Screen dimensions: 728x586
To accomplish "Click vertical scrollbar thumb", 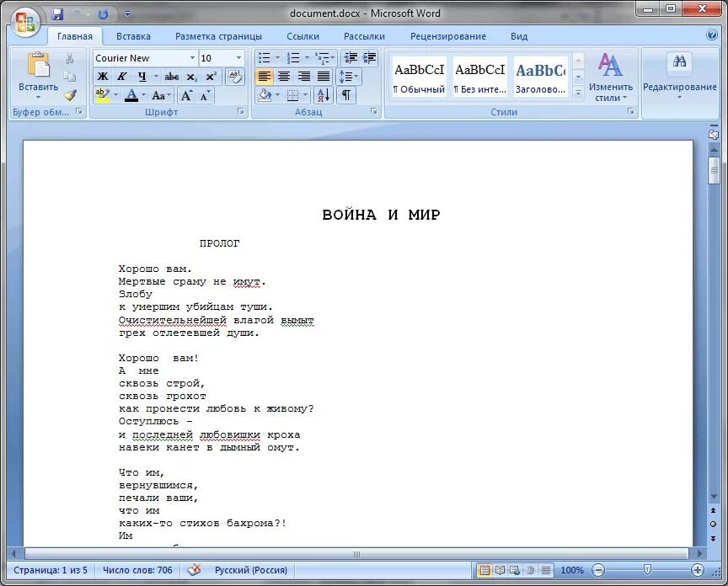I will [x=714, y=170].
